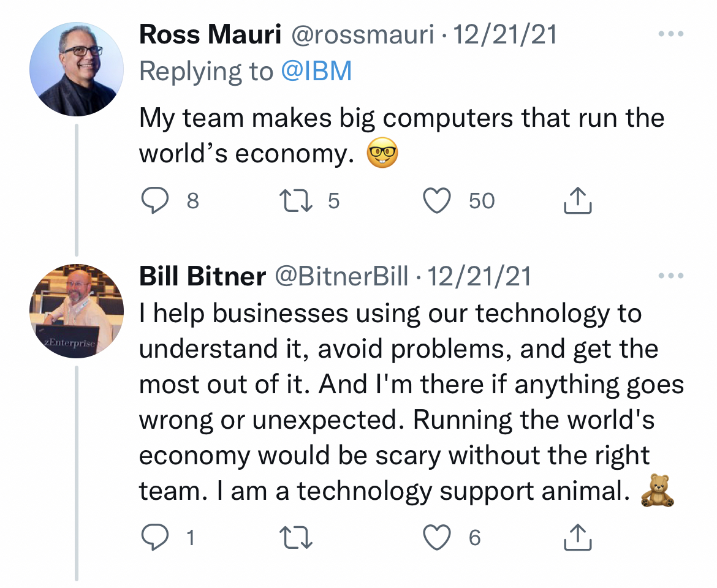Click the @rossmauri handle
This screenshot has height=588, width=717.
pyautogui.click(x=362, y=35)
